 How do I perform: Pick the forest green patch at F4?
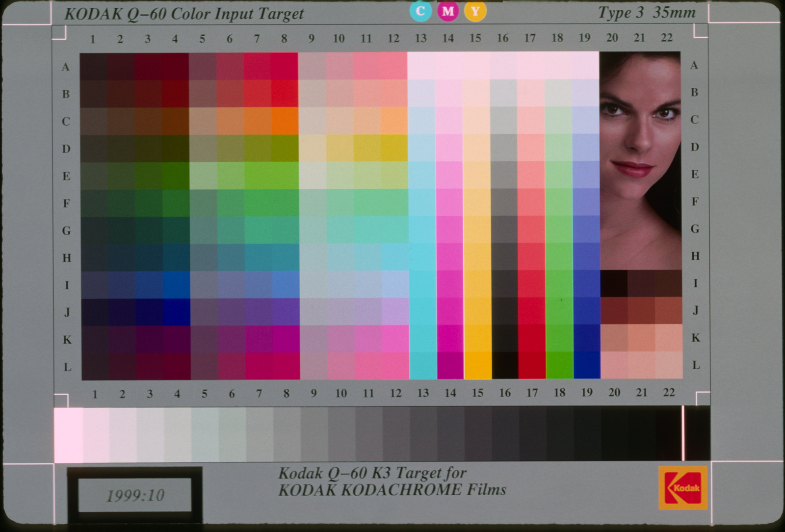176,203
